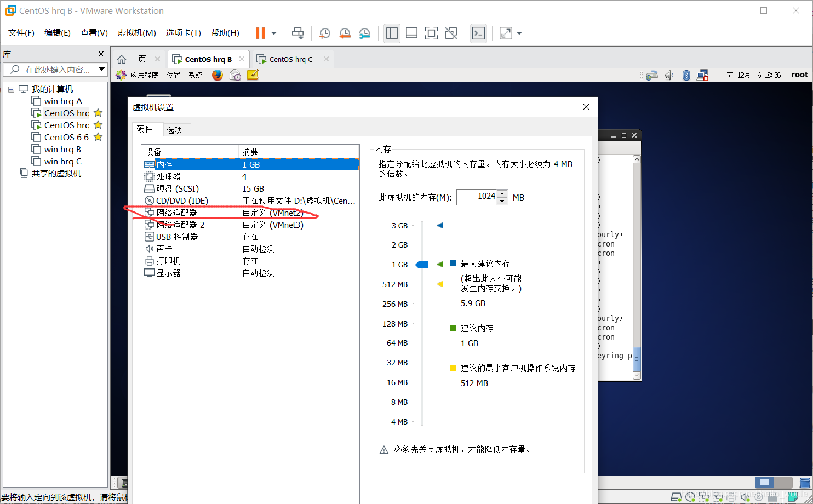The width and height of the screenshot is (813, 504).
Task: Select the 硬盘 (SCSI) device row
Action: (x=250, y=189)
